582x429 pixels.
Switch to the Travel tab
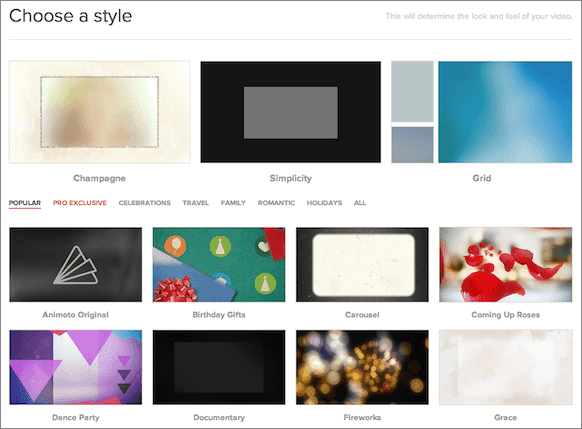tap(196, 203)
